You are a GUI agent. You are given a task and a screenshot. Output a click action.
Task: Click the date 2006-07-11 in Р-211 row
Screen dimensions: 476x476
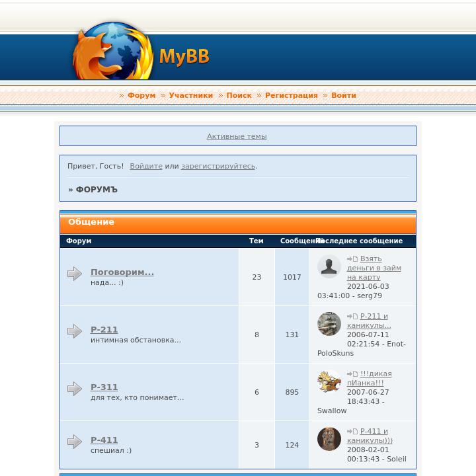pyautogui.click(x=368, y=335)
